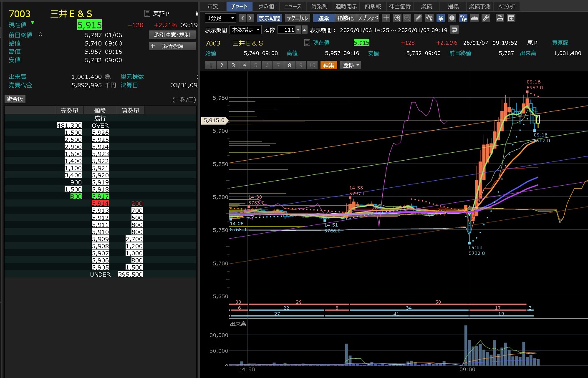
Task: Click the printer icon in chart toolbar
Action: pyautogui.click(x=500, y=18)
